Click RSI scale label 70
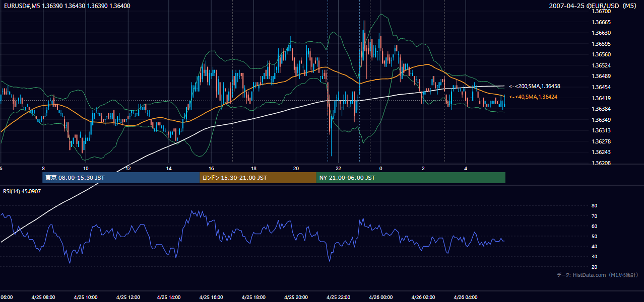 click(595, 216)
